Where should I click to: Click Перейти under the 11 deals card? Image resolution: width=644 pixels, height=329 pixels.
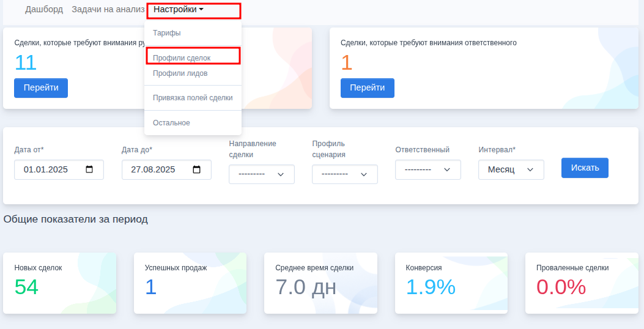point(41,88)
